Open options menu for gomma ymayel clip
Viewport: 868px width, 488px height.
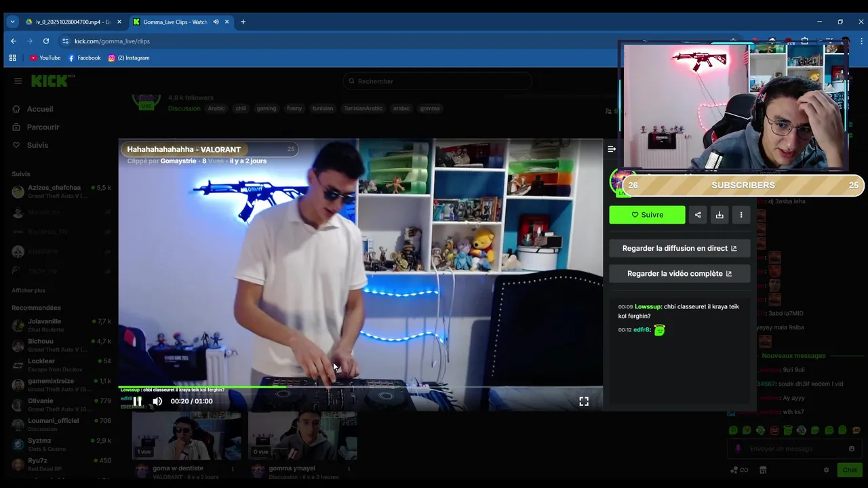coord(349,468)
